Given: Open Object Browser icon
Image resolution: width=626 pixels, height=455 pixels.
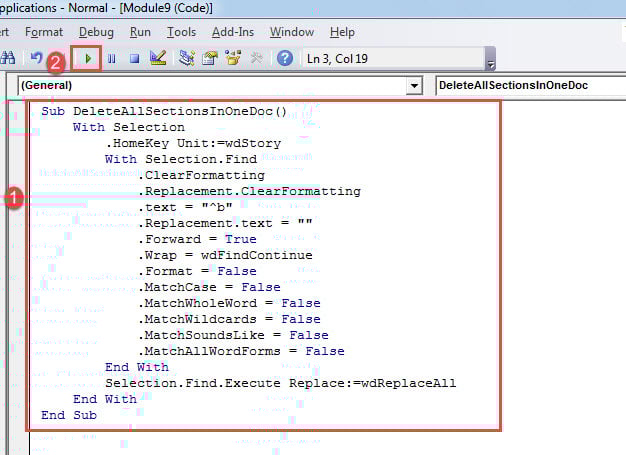Looking at the screenshot, I should pyautogui.click(x=233, y=58).
